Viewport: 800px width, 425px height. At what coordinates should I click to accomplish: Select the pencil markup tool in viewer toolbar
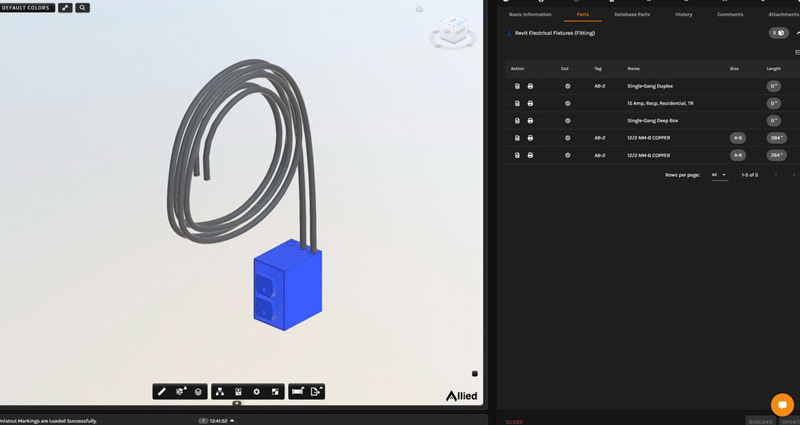[x=162, y=392]
